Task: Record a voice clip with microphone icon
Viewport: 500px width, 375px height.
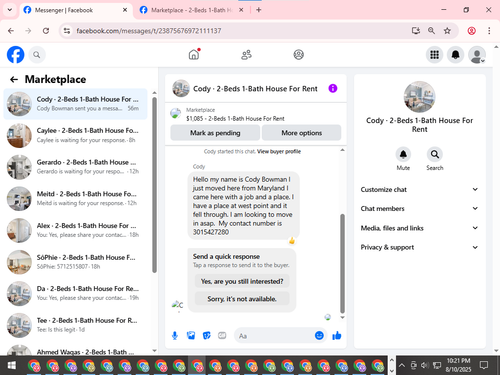Action: [x=175, y=335]
